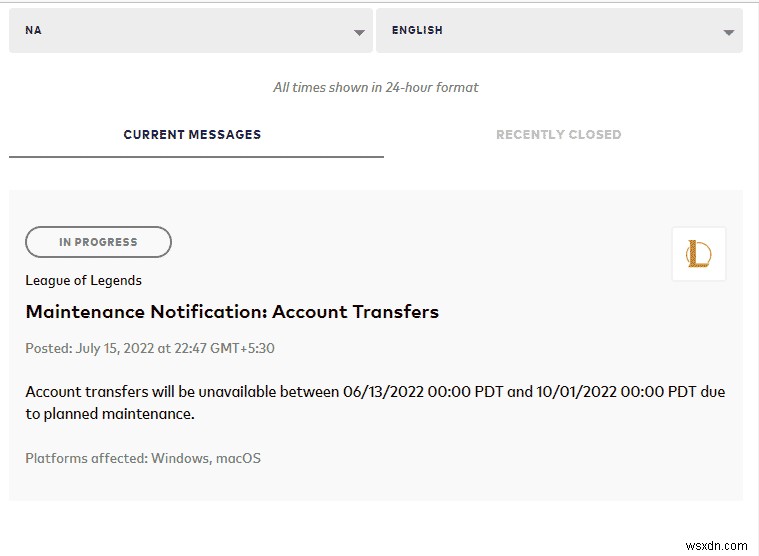The height and width of the screenshot is (556, 759).
Task: Click 'Windows' in the platforms affected list
Action: [179, 458]
